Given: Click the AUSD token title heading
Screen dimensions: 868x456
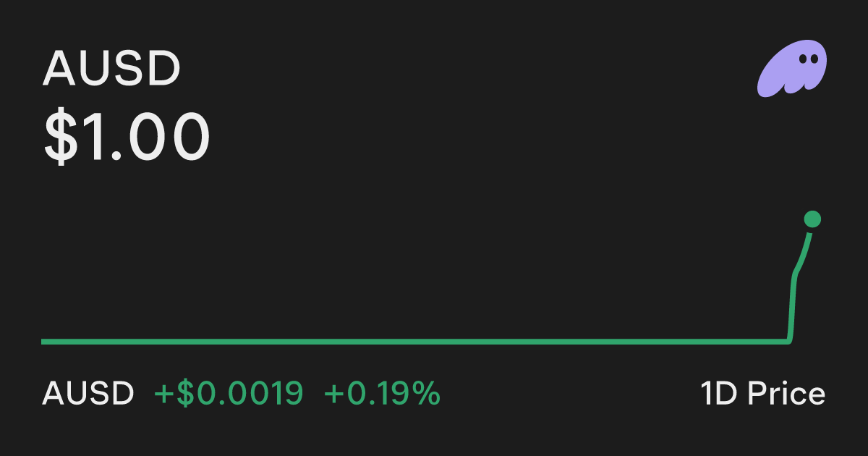Looking at the screenshot, I should [x=111, y=69].
